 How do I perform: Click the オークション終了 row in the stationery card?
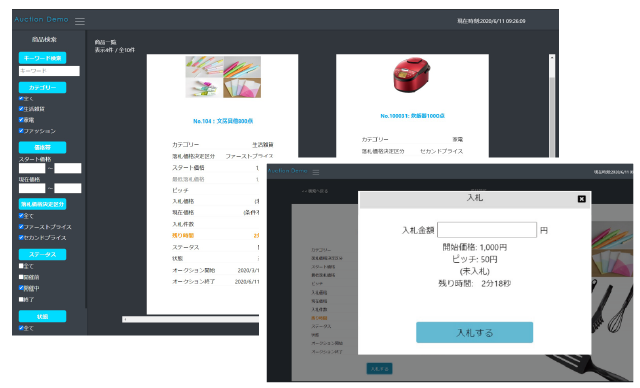click(216, 282)
